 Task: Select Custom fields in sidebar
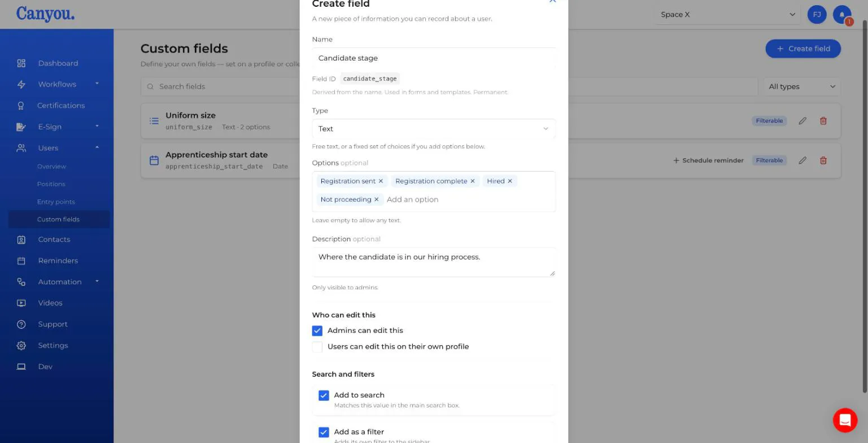tap(59, 219)
